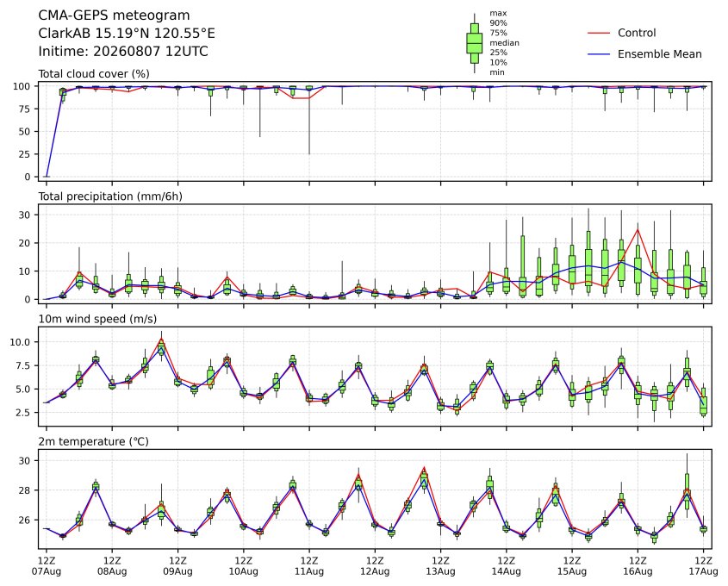Click the '75%' label in box-plot legend

[x=498, y=33]
